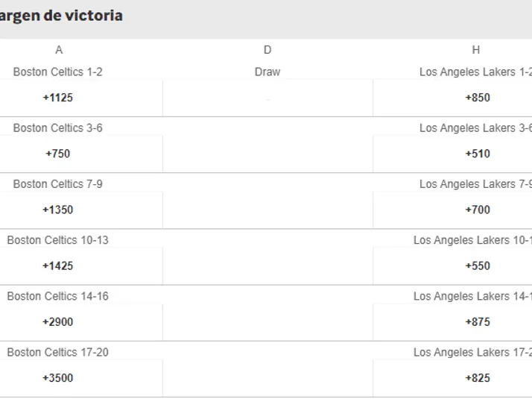The width and height of the screenshot is (532, 399).
Task: Select Boston Celtics 1-2 odds +1125
Action: (58, 98)
